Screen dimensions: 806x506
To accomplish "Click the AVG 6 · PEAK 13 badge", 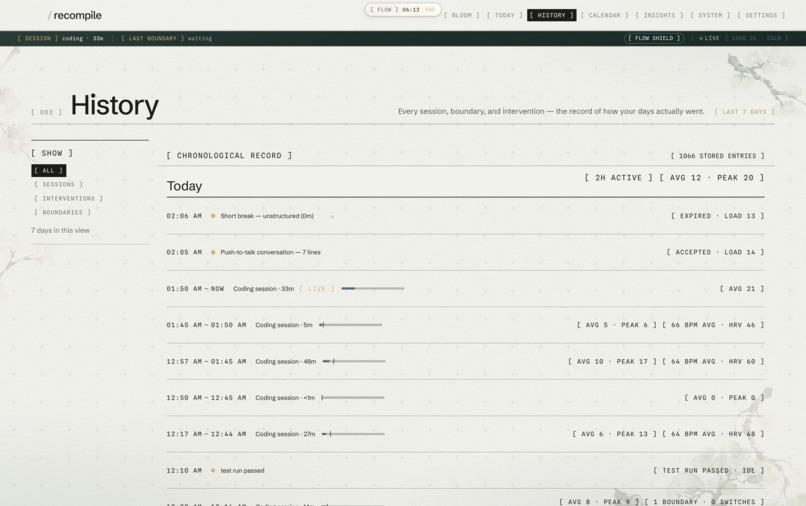I will click(614, 434).
